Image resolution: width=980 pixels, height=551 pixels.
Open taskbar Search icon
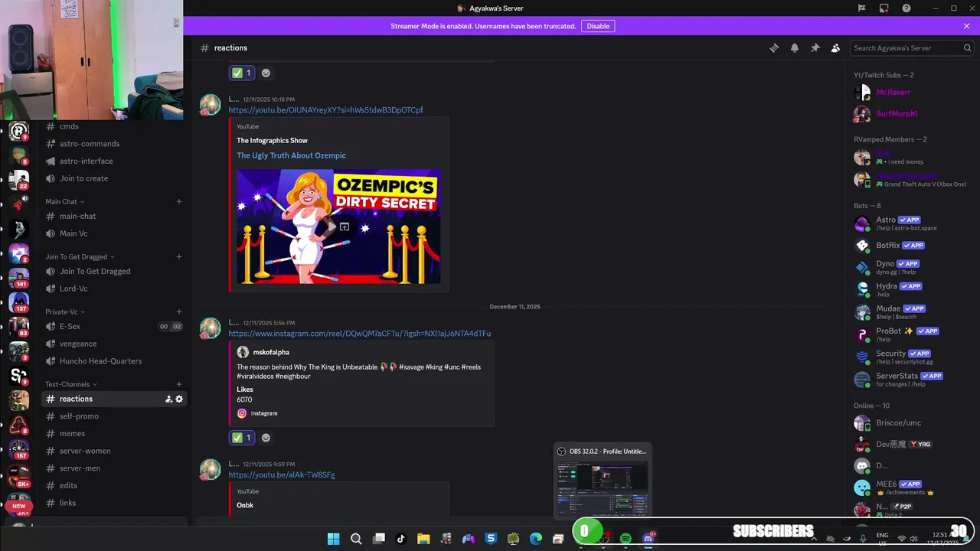pos(356,539)
